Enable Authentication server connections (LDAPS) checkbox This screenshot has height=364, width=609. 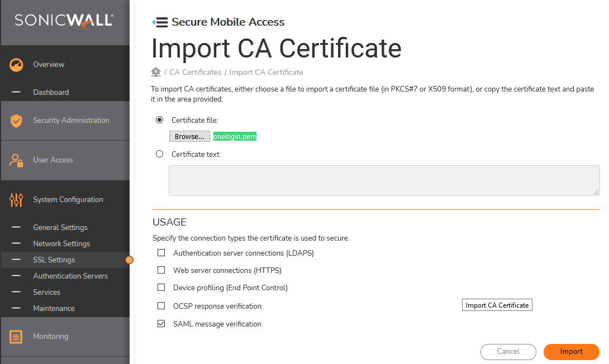click(x=161, y=253)
